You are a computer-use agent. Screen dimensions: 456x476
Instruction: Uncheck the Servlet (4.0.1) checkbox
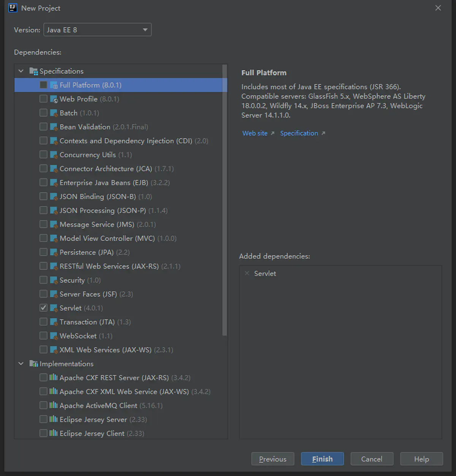(43, 308)
